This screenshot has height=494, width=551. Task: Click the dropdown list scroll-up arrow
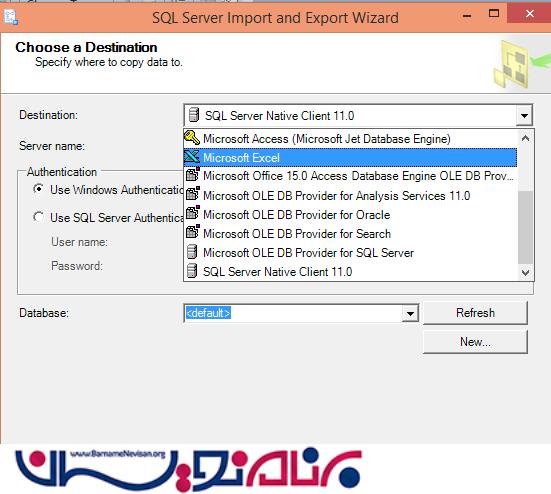525,138
